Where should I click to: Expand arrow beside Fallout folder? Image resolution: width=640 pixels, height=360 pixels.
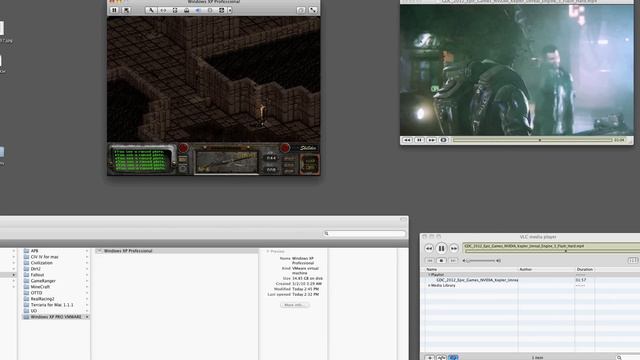click(x=87, y=275)
